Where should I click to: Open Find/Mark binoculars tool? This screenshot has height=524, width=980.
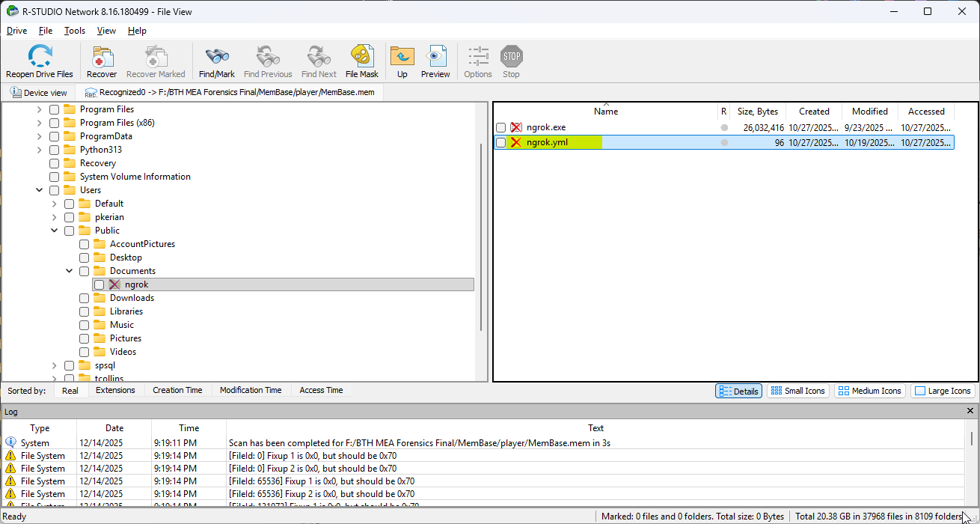pos(217,57)
